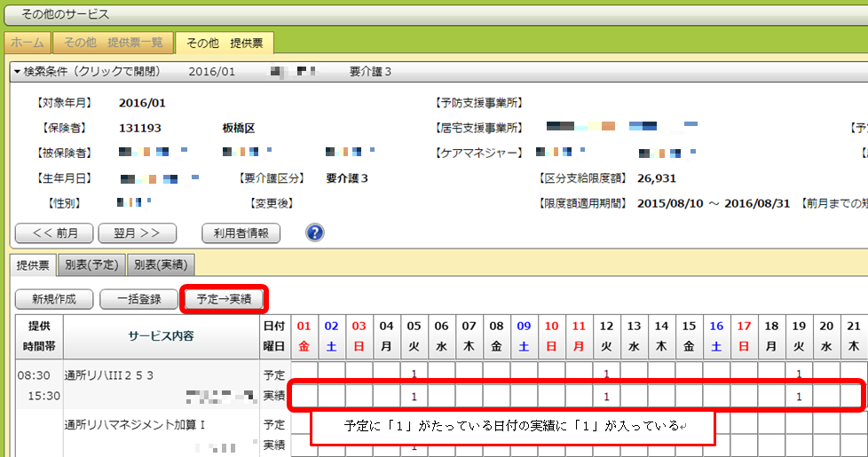Go to previous month with 前月 button

point(55,233)
